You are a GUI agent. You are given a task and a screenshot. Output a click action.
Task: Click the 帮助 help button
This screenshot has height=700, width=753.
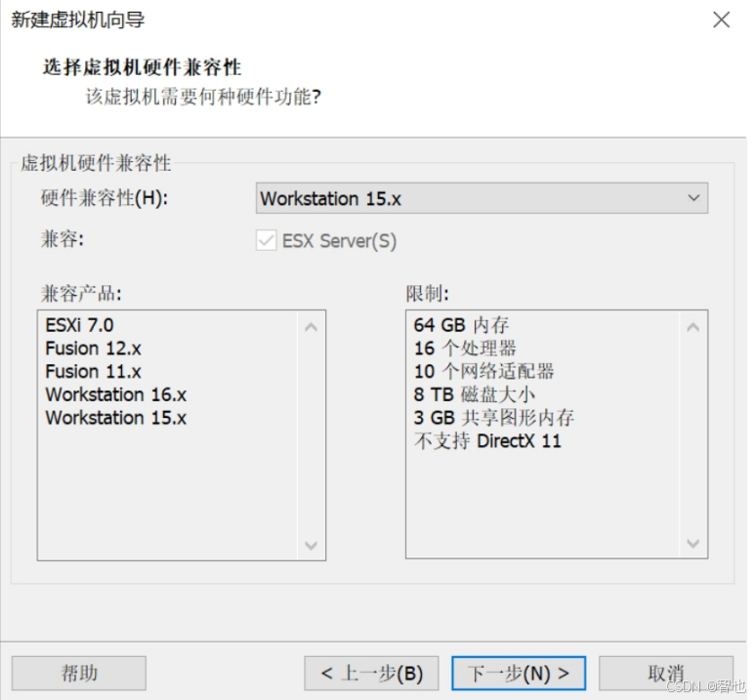79,673
